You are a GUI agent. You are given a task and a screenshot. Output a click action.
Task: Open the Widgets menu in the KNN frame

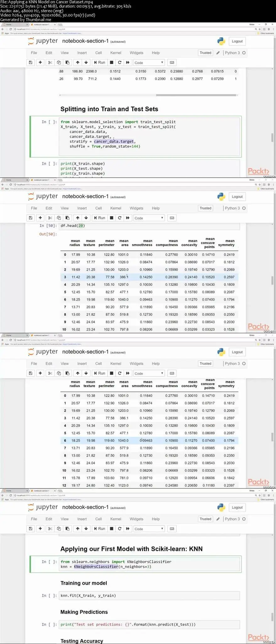[136, 519]
